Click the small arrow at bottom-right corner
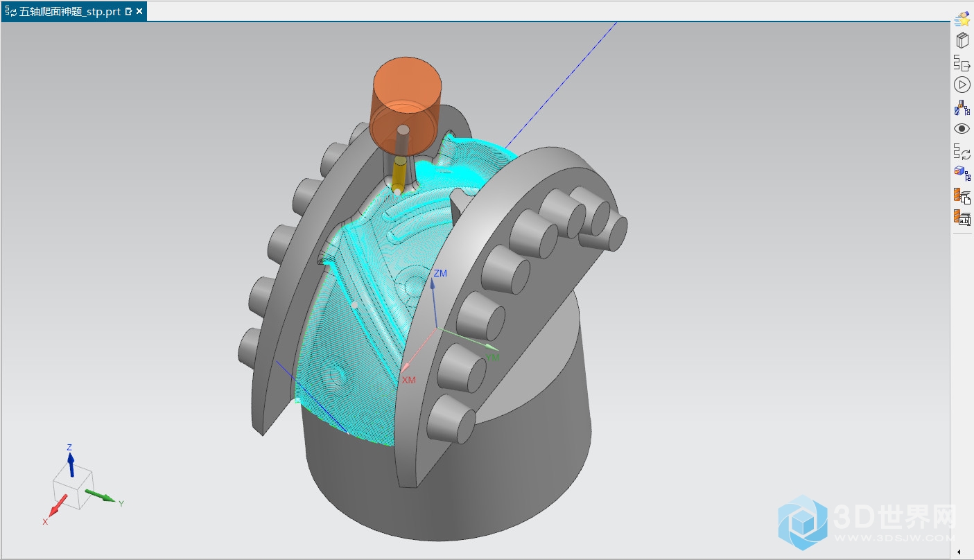Screen dimensions: 974x560 (959, 552)
